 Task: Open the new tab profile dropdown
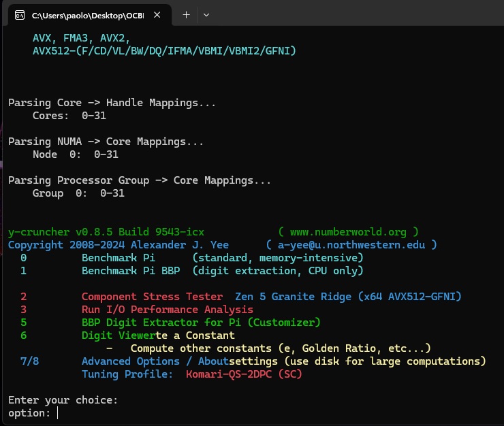206,15
